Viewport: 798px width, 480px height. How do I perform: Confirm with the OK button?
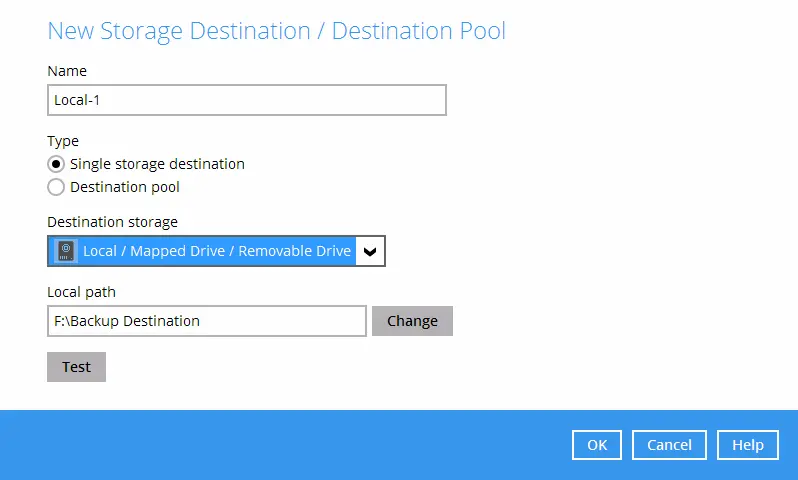tap(597, 445)
